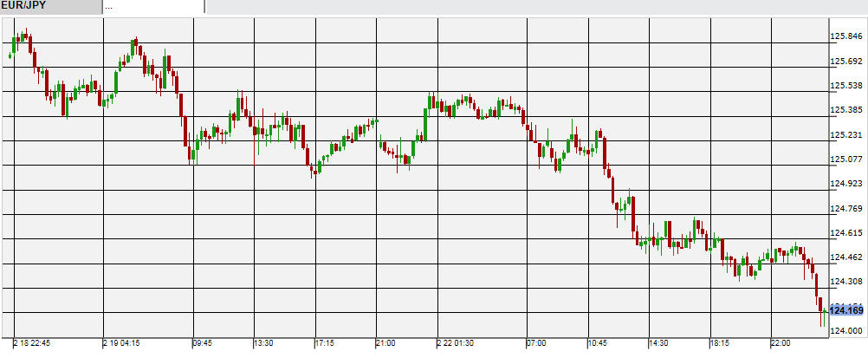This screenshot has height=358, width=868.
Task: Select the 18:15 time axis marker
Action: pos(722,343)
